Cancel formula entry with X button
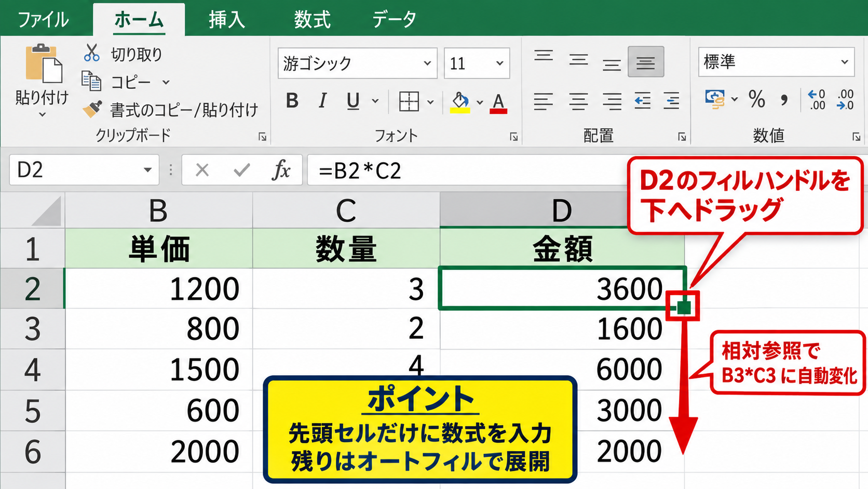This screenshot has width=868, height=489. tap(202, 170)
